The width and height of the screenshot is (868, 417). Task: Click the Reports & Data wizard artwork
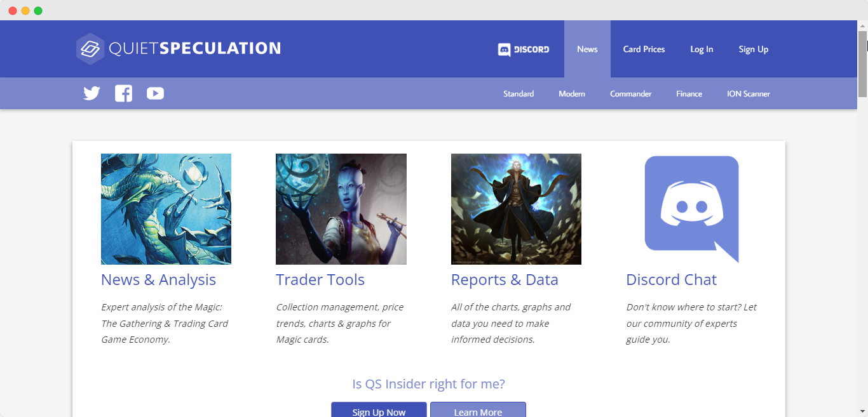(x=516, y=209)
